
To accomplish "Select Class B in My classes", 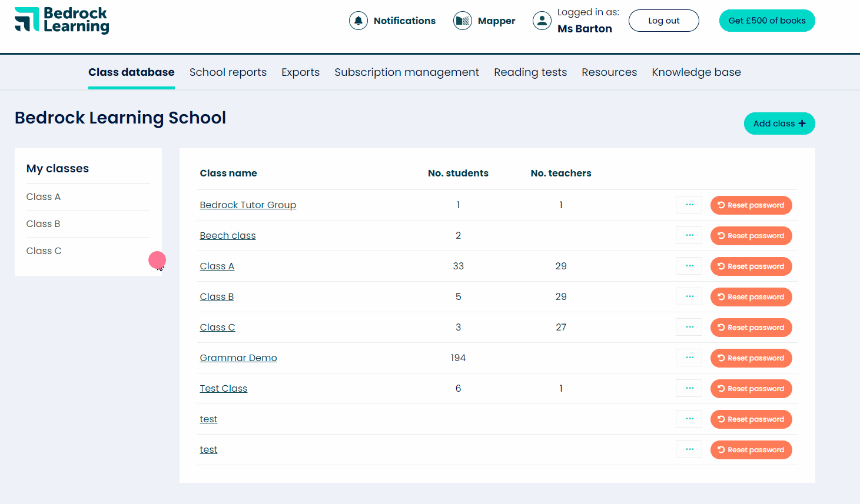I will pos(44,224).
